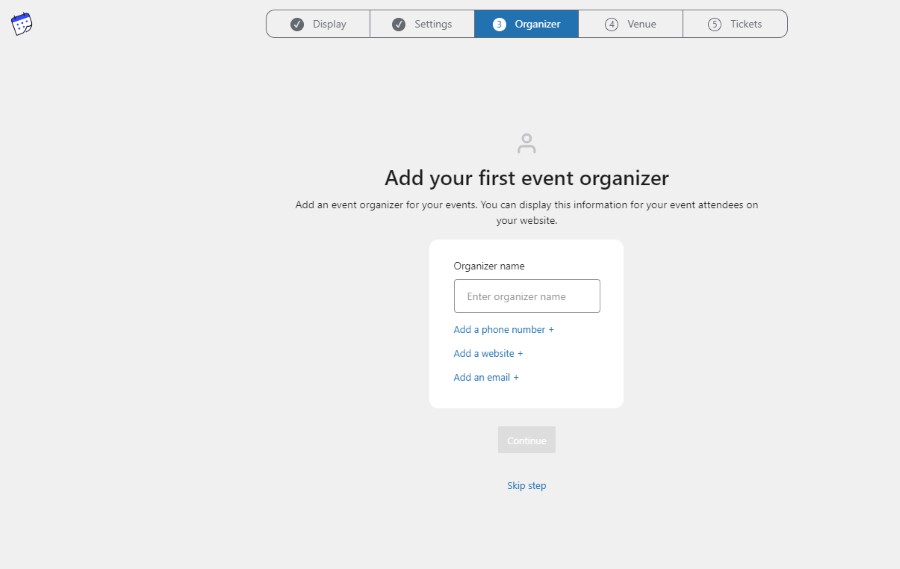Expand Add a phone number option
The image size is (900, 569).
tap(503, 330)
